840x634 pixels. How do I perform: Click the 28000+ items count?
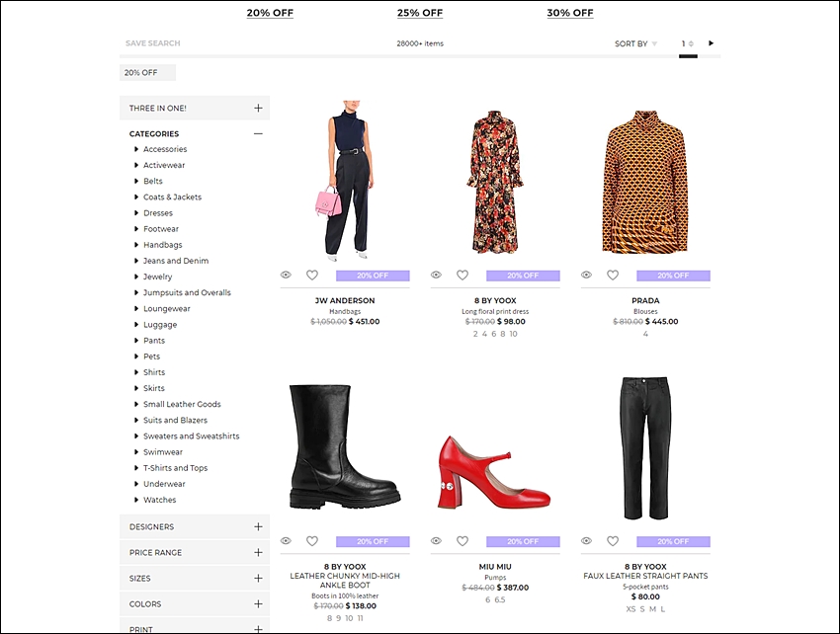[420, 43]
